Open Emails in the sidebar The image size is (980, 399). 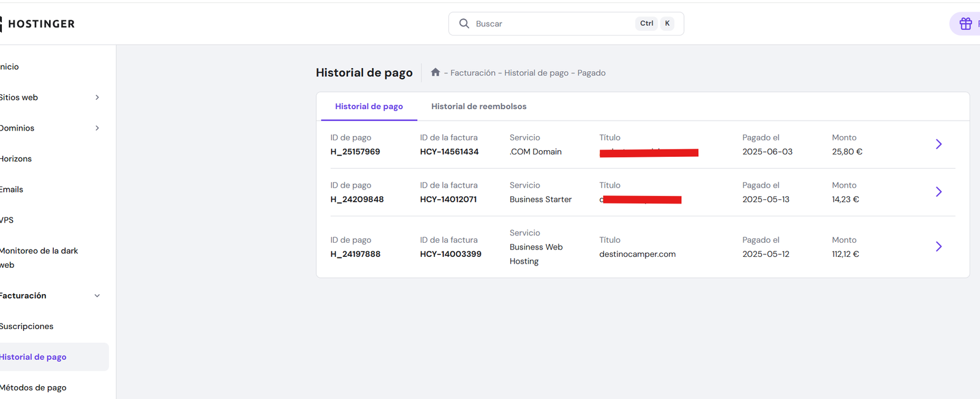point(12,189)
